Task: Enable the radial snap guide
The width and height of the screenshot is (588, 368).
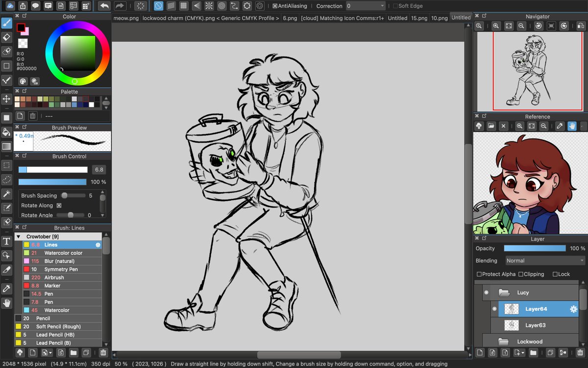Action: coord(209,6)
